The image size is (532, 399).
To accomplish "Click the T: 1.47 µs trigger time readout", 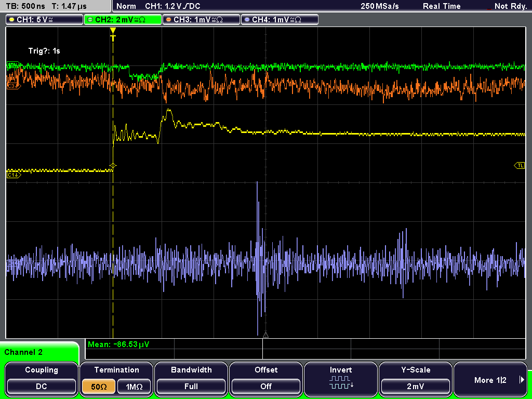I will [69, 6].
